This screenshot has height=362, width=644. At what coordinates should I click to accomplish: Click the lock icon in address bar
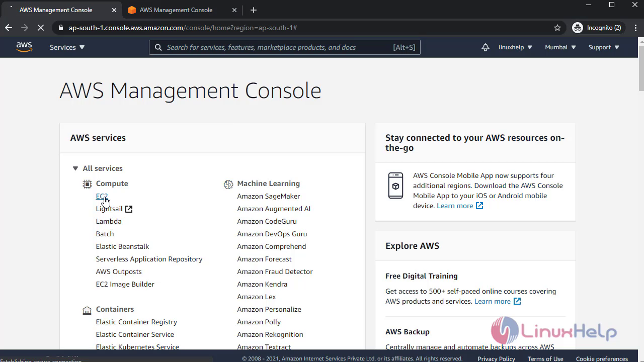click(x=60, y=28)
